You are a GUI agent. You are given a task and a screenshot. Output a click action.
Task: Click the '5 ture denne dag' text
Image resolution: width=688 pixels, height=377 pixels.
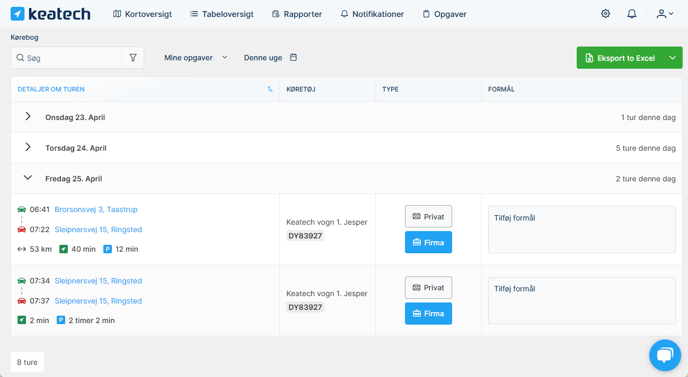point(645,148)
